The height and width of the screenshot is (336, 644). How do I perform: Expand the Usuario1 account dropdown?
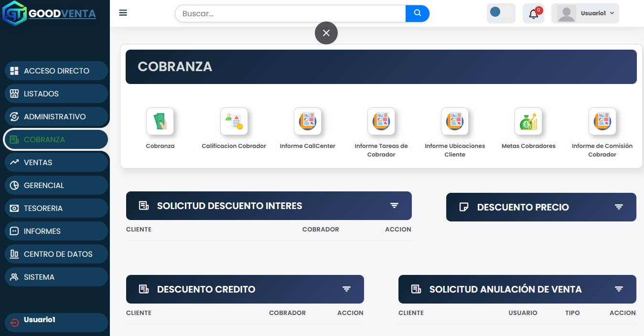point(585,13)
